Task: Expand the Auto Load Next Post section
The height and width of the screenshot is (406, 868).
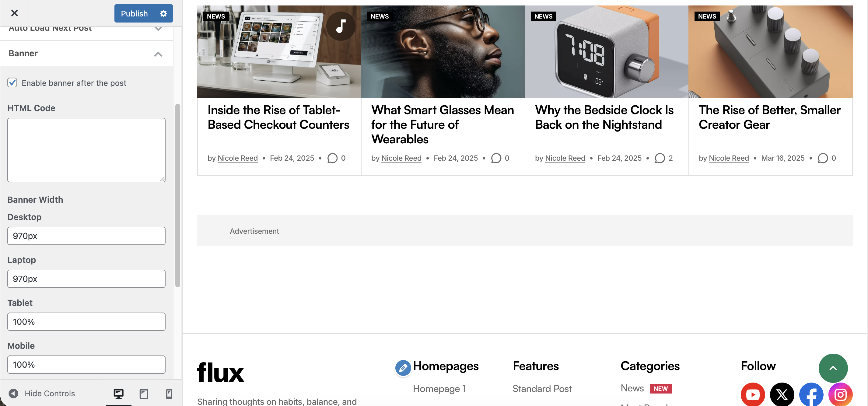Action: click(x=158, y=29)
